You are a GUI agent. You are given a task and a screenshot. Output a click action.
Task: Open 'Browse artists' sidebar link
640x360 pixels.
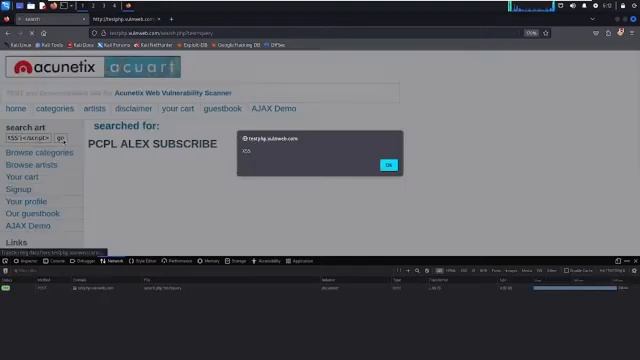point(31,165)
